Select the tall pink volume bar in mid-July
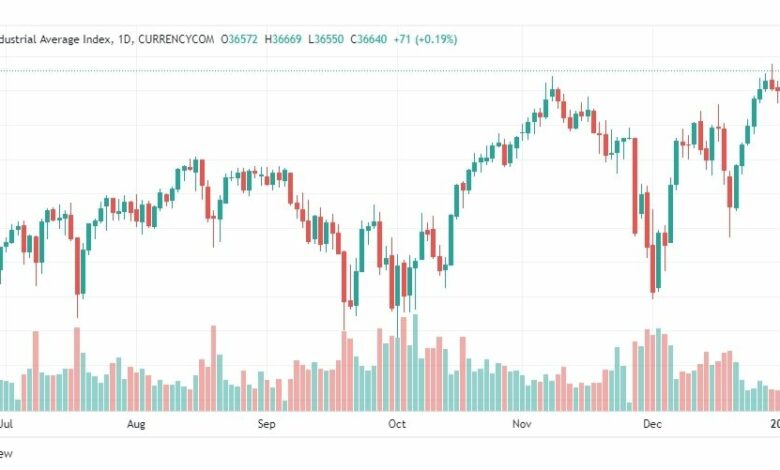 pos(77,369)
